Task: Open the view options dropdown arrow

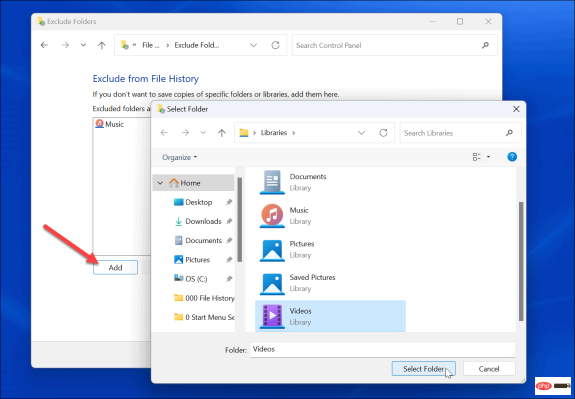Action: point(488,157)
